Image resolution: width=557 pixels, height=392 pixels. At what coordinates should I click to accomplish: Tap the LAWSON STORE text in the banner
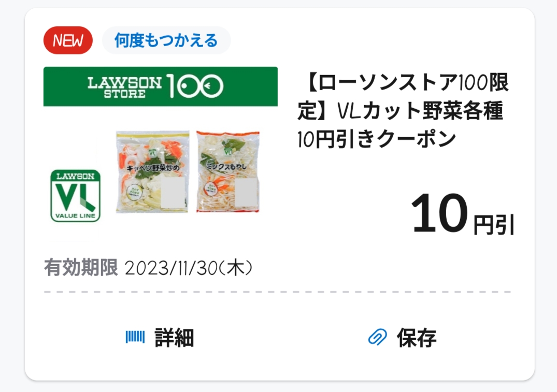click(x=124, y=86)
